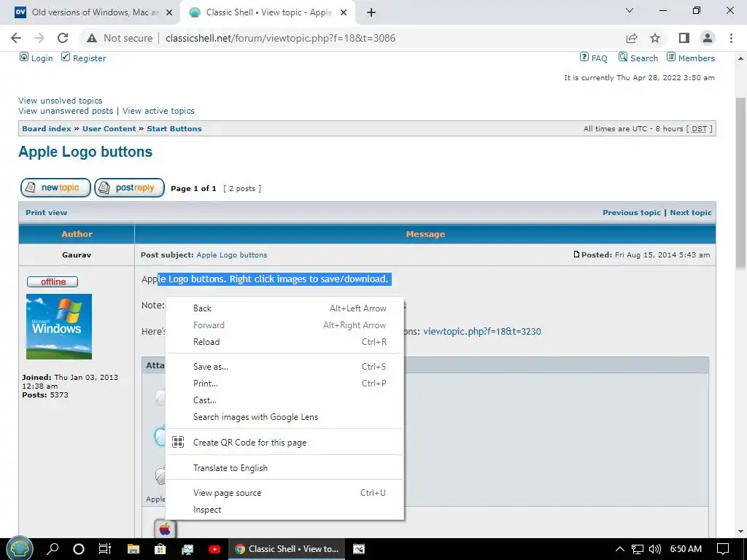Viewport: 747px width, 560px height.
Task: Go to Start Buttons breadcrumb
Action: (174, 128)
